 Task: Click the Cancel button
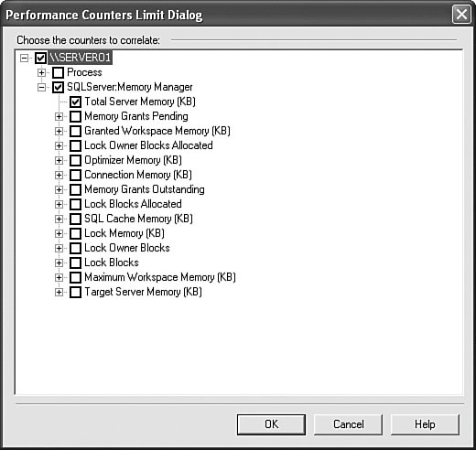coord(349,424)
